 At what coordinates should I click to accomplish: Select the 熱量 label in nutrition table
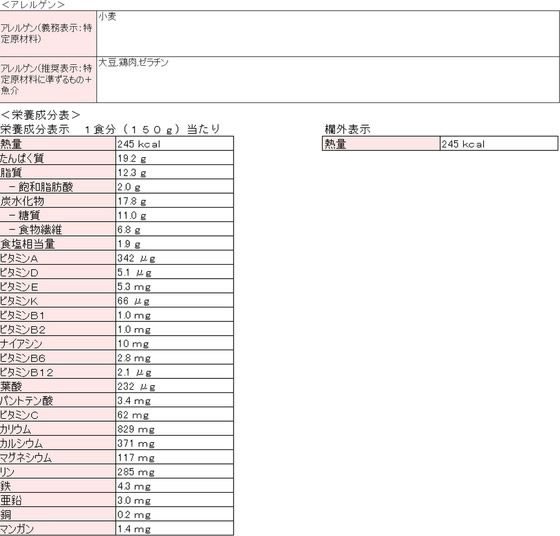click(x=58, y=144)
